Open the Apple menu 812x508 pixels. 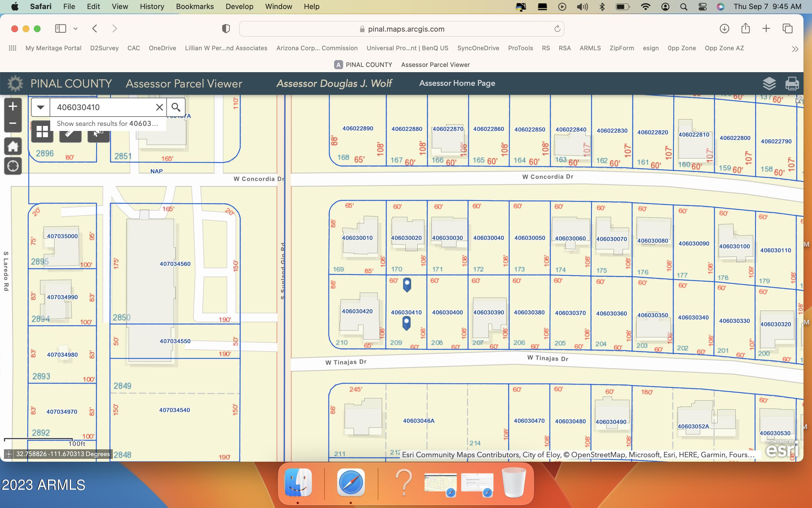pyautogui.click(x=15, y=6)
